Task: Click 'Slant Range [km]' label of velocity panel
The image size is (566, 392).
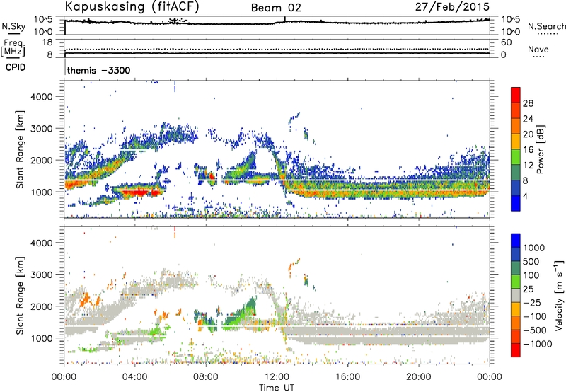Action: tap(20, 295)
